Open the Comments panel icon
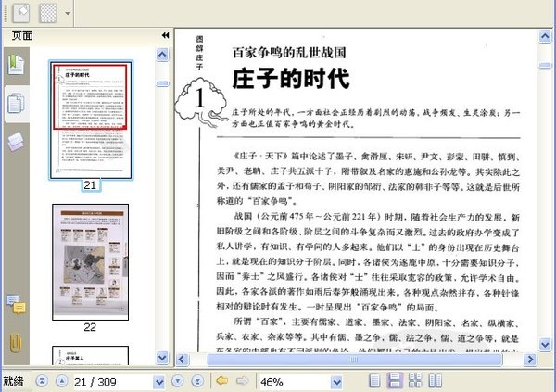The width and height of the screenshot is (556, 392). [16, 303]
